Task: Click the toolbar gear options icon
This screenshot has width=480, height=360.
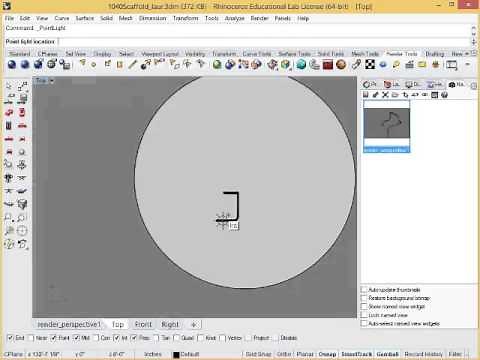Action: click(474, 53)
